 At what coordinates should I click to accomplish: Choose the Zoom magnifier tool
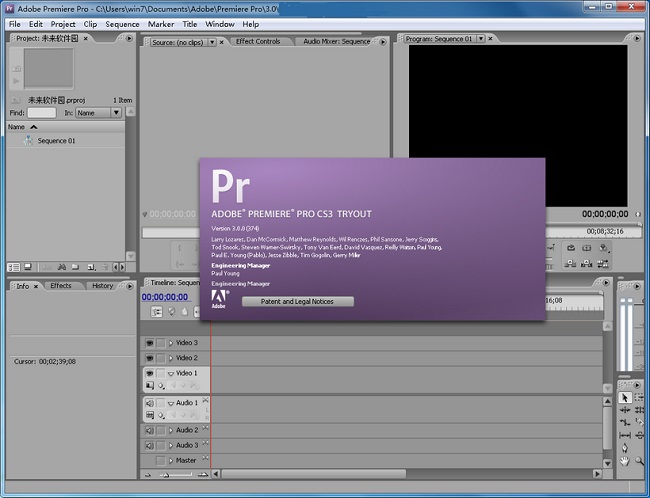click(x=639, y=461)
